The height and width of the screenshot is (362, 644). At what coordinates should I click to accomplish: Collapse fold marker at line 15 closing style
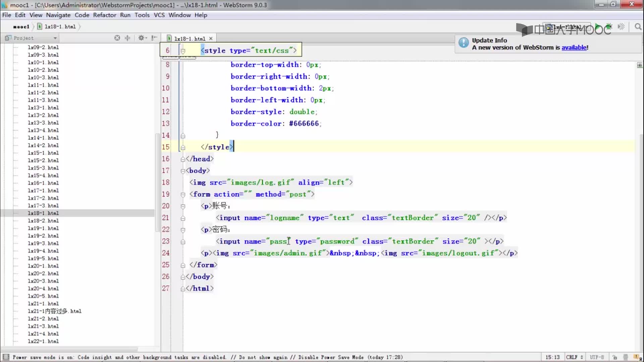click(x=183, y=147)
